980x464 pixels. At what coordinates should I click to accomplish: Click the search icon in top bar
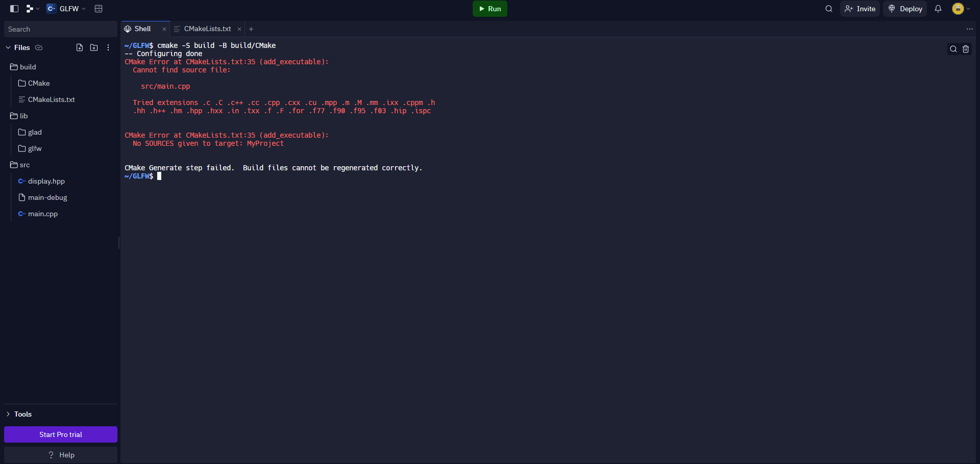pyautogui.click(x=829, y=9)
